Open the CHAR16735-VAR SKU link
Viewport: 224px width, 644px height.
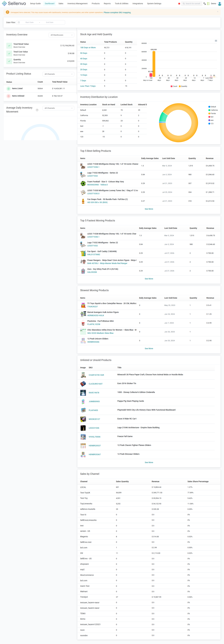(96, 375)
